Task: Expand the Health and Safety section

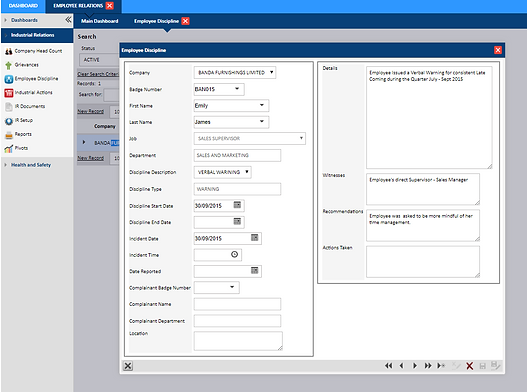Action: click(5, 165)
